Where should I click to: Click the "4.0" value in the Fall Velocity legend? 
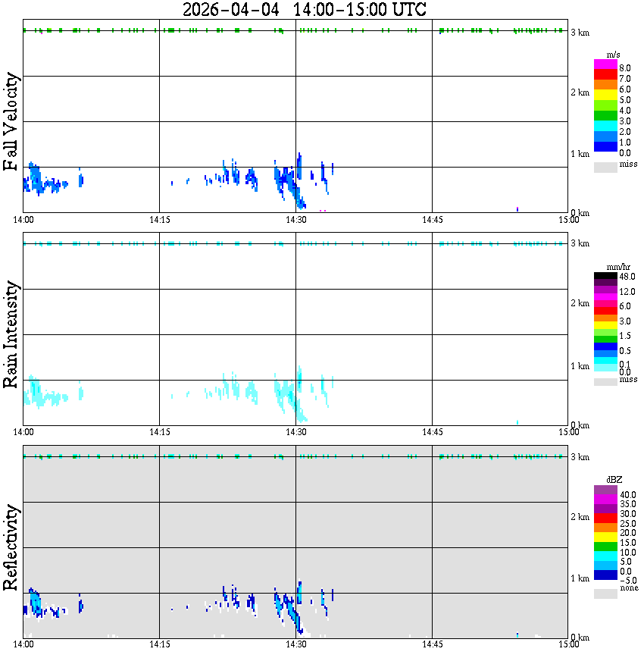[x=625, y=111]
